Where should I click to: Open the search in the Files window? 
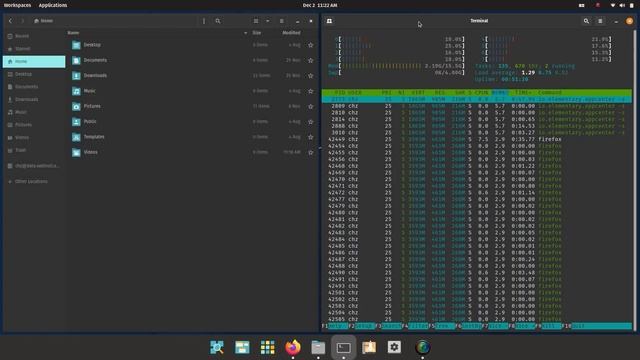tap(218, 21)
